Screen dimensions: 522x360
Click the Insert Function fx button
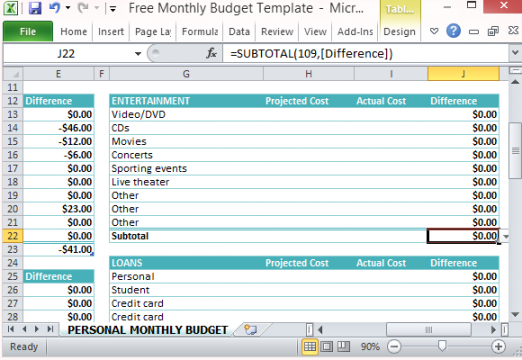pos(211,53)
